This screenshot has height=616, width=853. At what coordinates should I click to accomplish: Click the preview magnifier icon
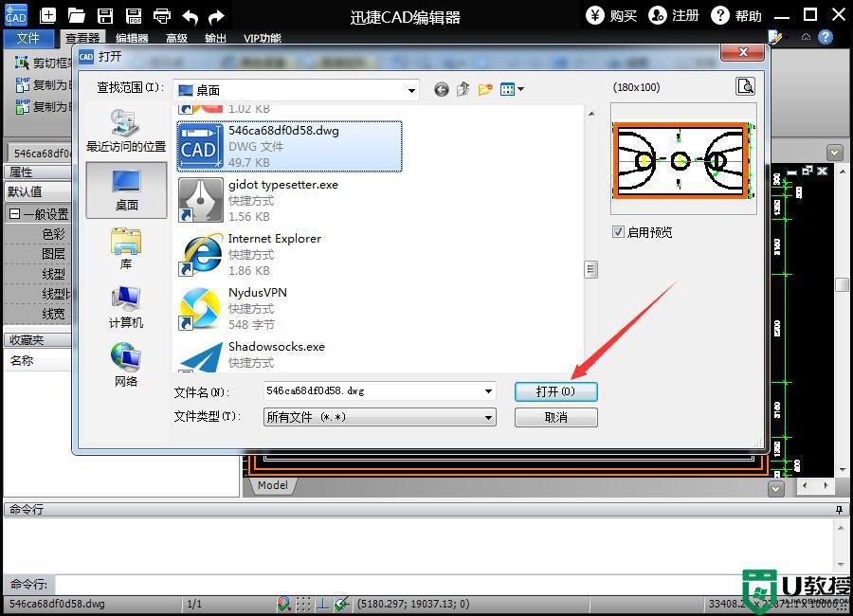tap(745, 86)
